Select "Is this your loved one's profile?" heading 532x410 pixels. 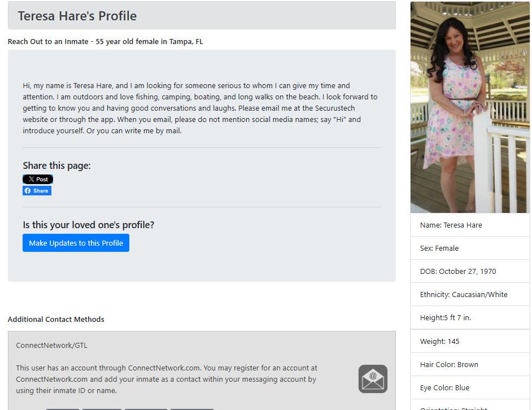(89, 225)
